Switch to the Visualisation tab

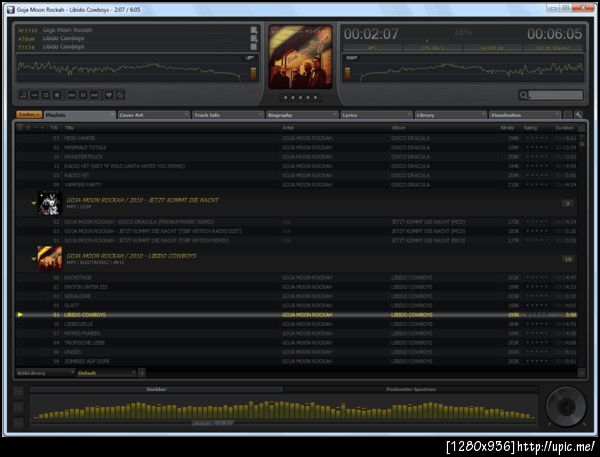coord(525,115)
